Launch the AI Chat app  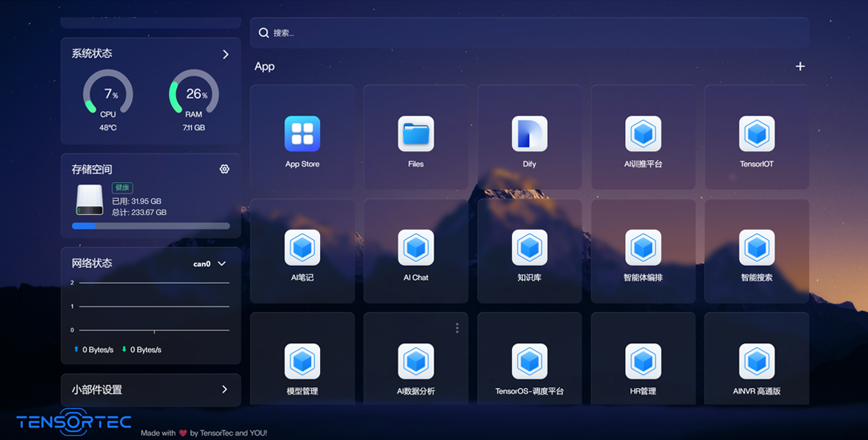click(415, 247)
